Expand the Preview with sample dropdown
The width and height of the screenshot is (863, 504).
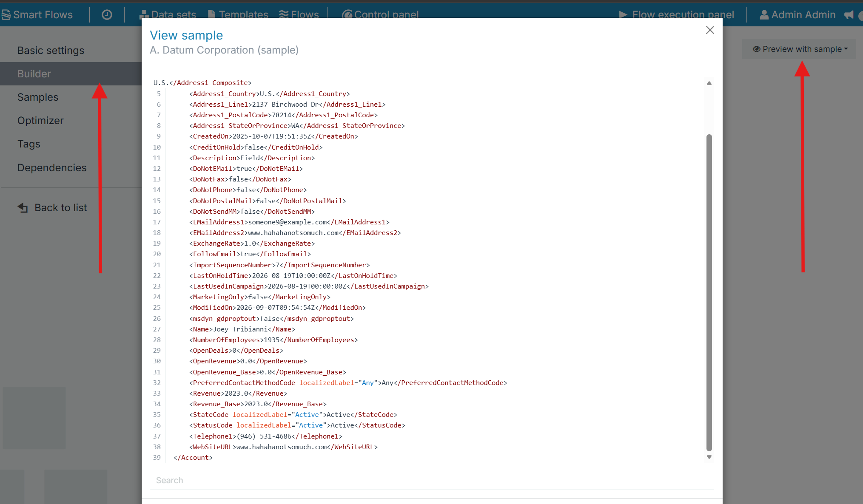click(x=800, y=49)
